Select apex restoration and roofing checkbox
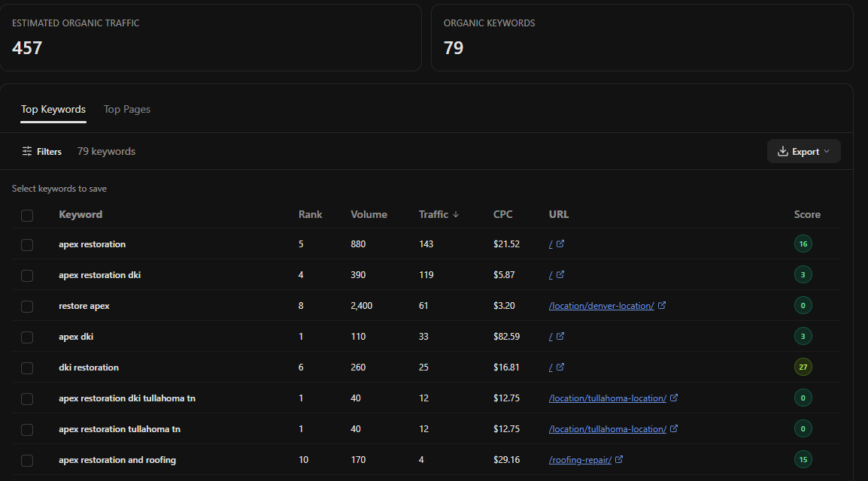 coord(27,461)
